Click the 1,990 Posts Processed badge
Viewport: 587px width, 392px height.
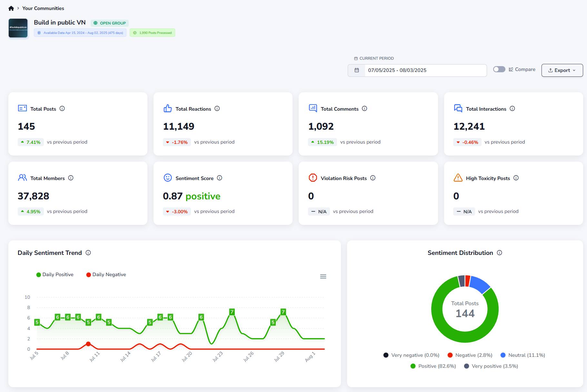pos(152,33)
